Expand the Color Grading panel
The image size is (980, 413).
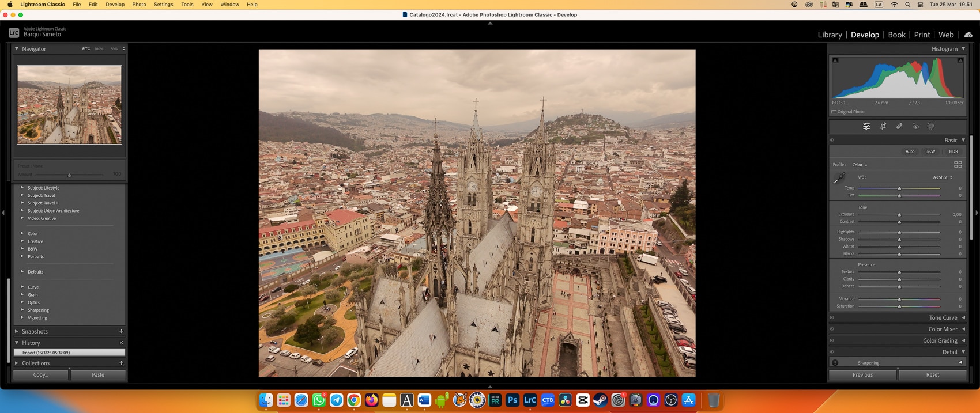tap(963, 340)
